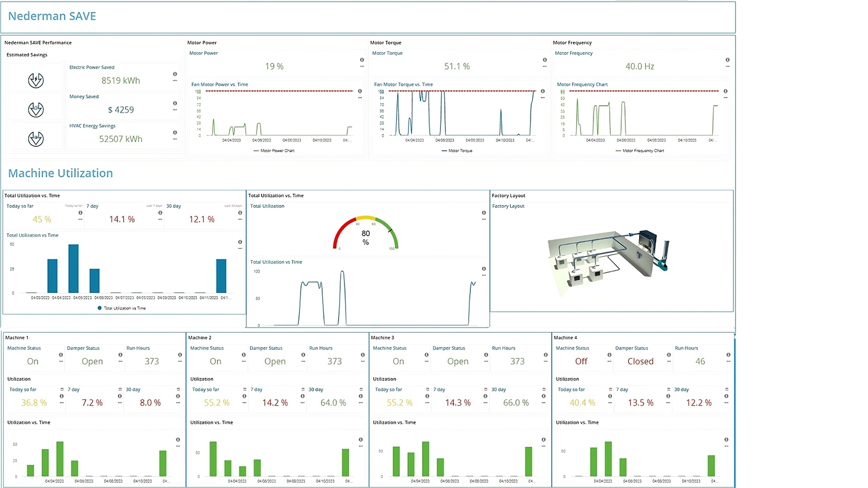This screenshot has width=868, height=488.
Task: Open info icon for Electric Power Saved
Action: pyautogui.click(x=175, y=74)
